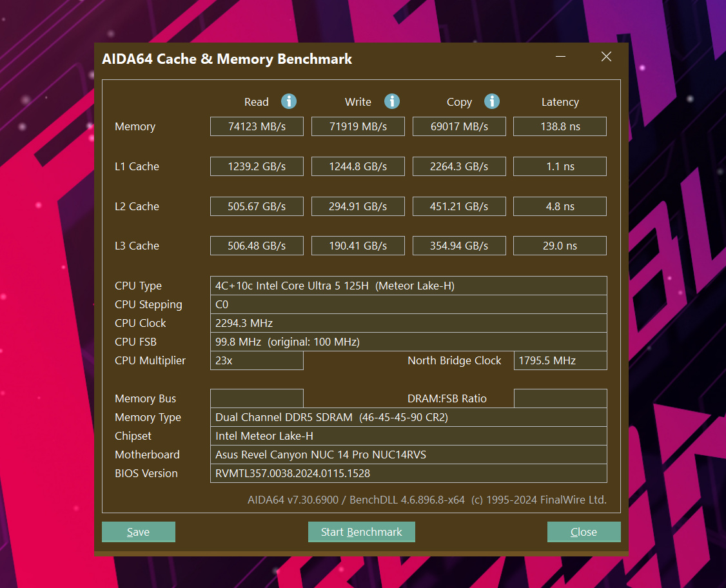Click the BIOS Version label

pos(146,473)
